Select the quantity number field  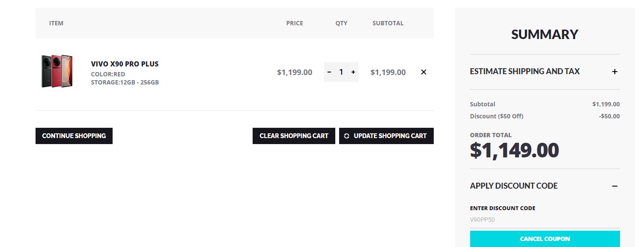341,72
